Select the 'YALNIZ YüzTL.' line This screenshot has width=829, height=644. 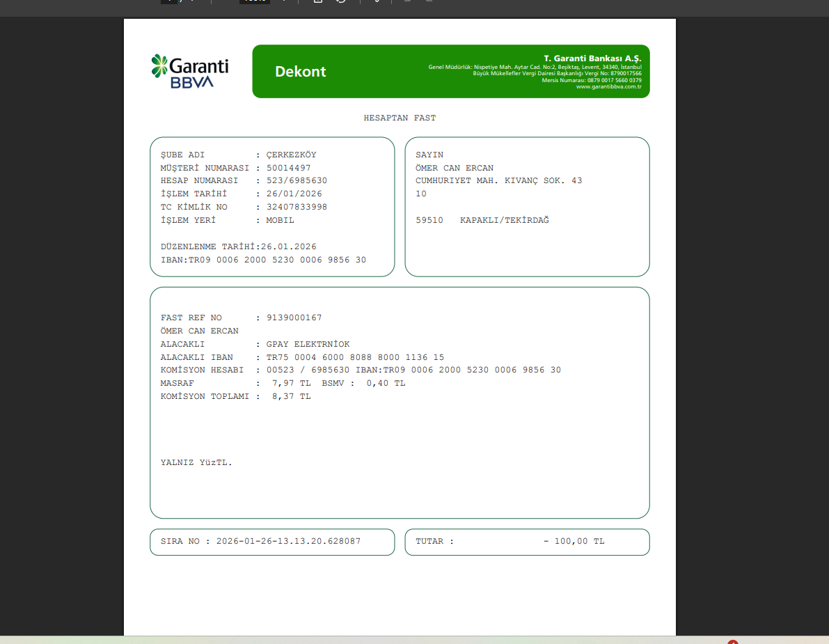click(x=196, y=463)
